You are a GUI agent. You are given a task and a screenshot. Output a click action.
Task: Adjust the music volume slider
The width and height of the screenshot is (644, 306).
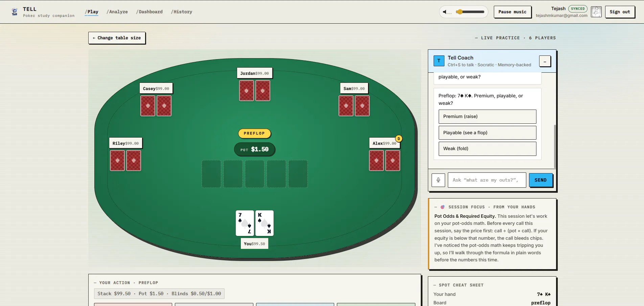(x=470, y=12)
